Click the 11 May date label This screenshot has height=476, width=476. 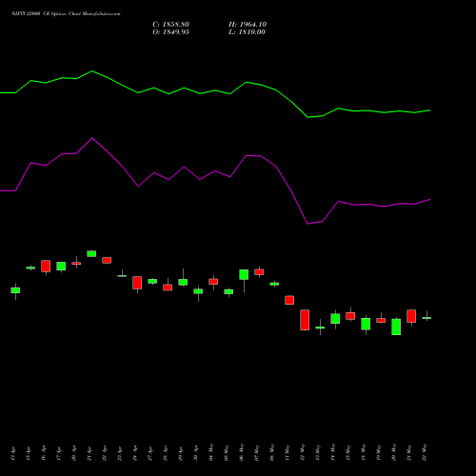pyautogui.click(x=288, y=452)
